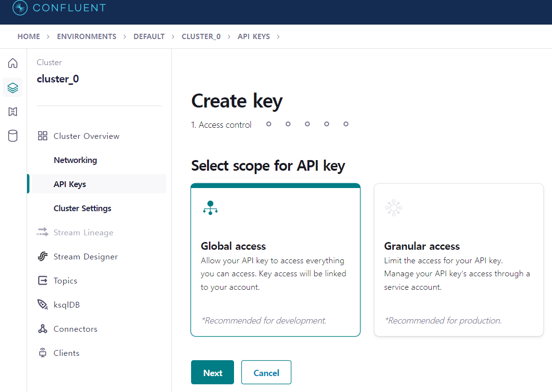
Task: Open Connectors in sidebar
Action: (x=75, y=329)
